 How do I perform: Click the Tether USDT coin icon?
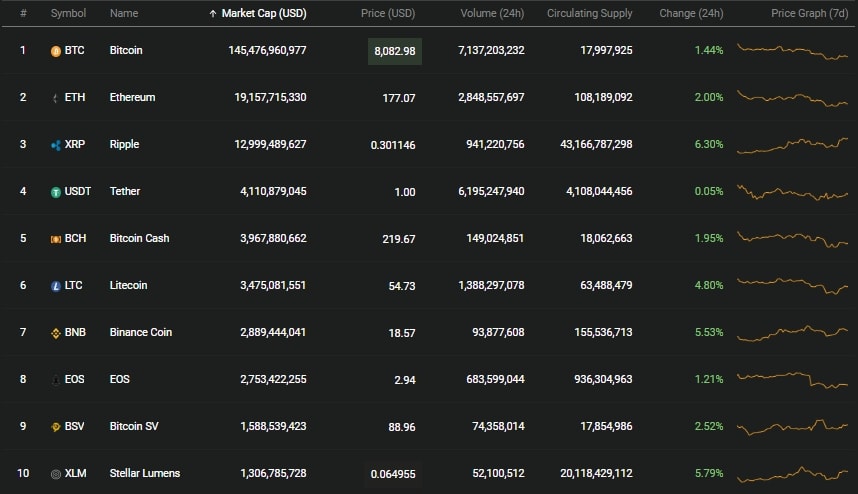pyautogui.click(x=56, y=193)
